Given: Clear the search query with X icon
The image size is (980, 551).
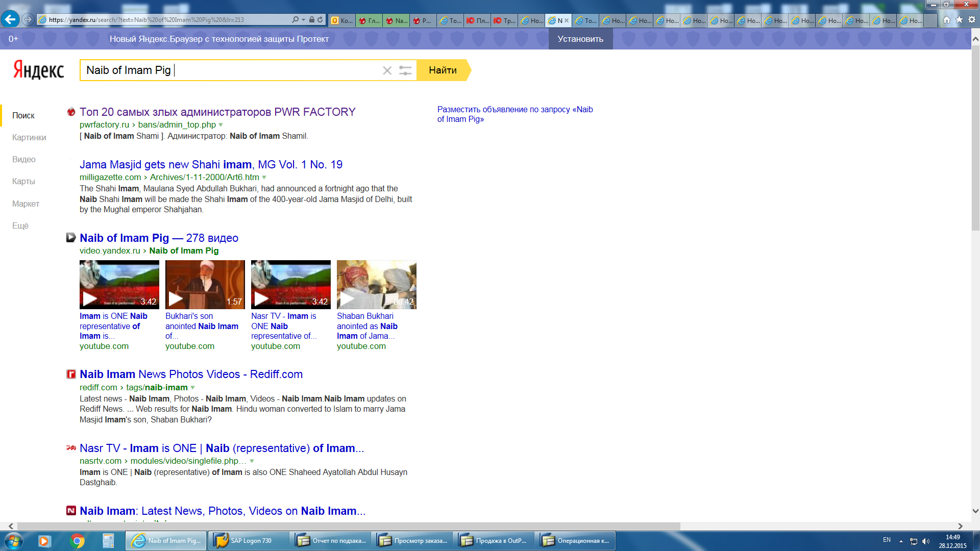Looking at the screenshot, I should click(387, 70).
